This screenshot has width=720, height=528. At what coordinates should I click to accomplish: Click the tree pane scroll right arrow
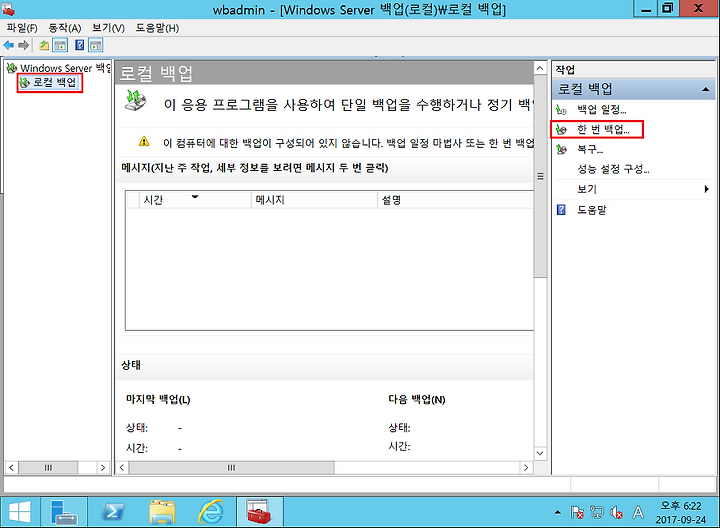(103, 468)
